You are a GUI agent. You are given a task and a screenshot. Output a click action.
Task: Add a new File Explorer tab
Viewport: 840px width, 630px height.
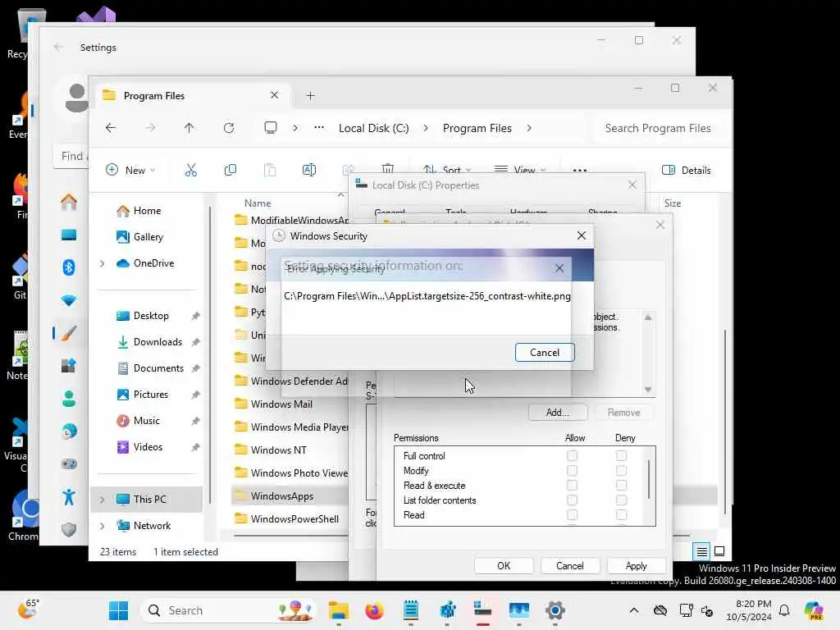point(311,96)
